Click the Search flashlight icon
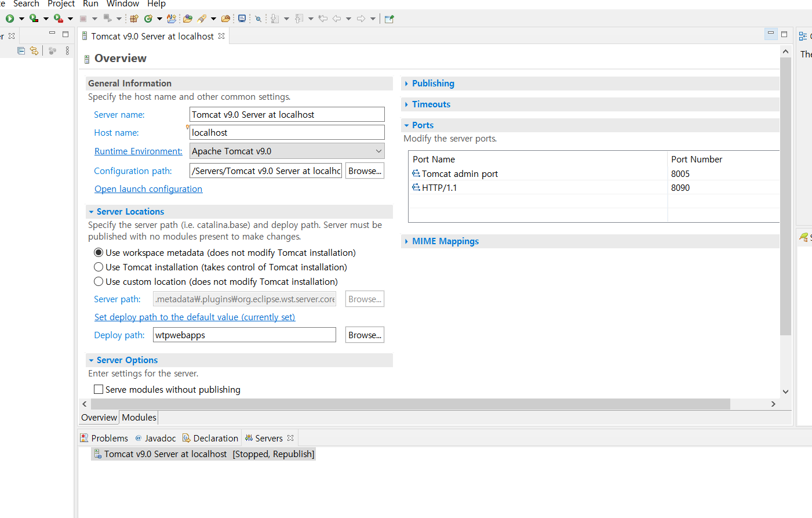The image size is (812, 518). click(202, 19)
